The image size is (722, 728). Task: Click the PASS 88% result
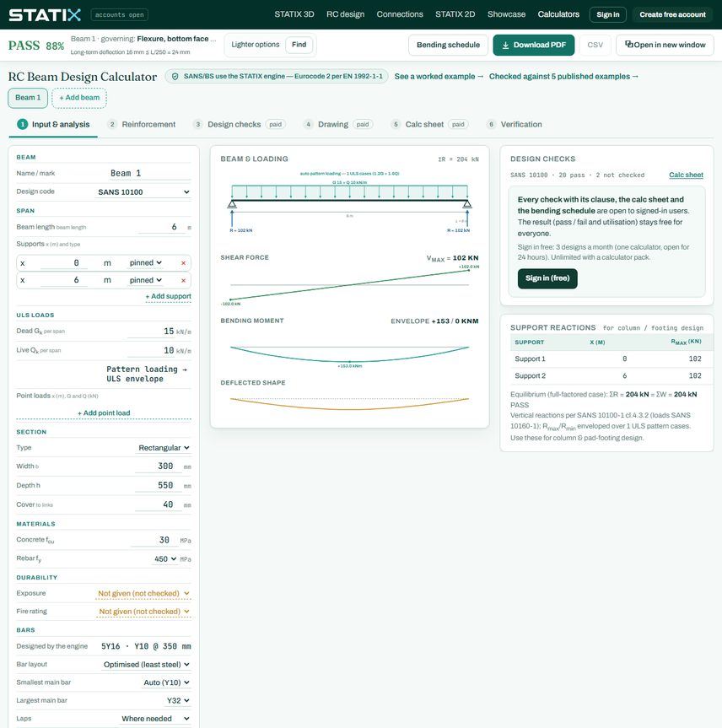coord(35,46)
